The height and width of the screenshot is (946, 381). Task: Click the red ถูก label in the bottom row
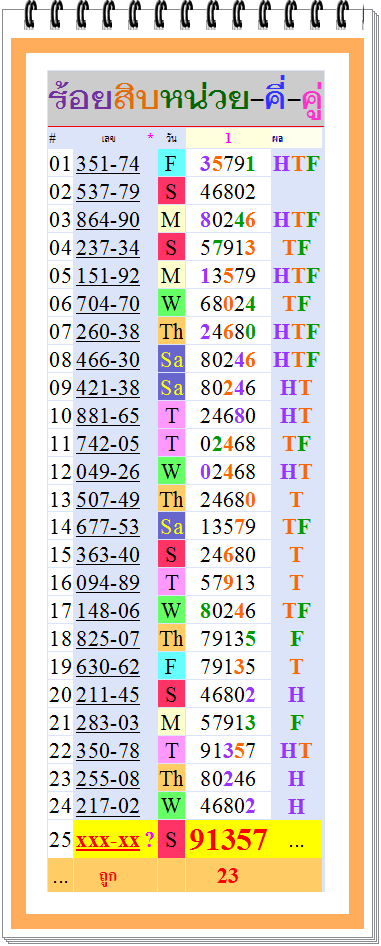pyautogui.click(x=108, y=877)
